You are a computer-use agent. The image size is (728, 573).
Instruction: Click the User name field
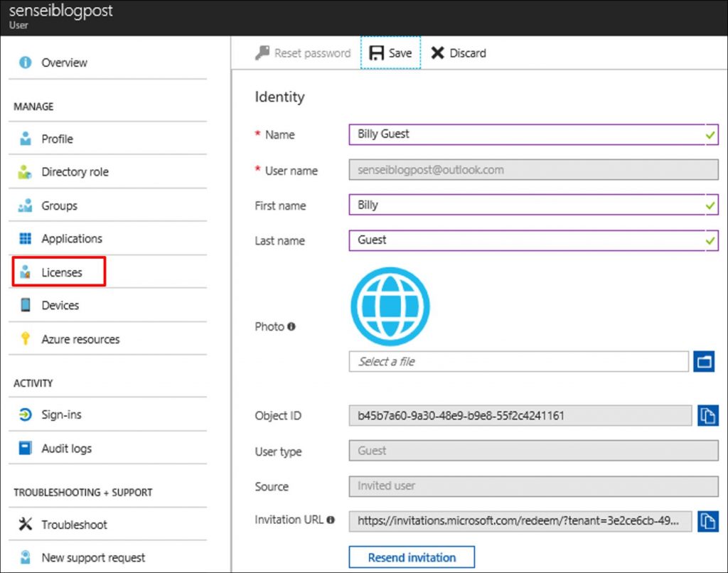[x=533, y=169]
